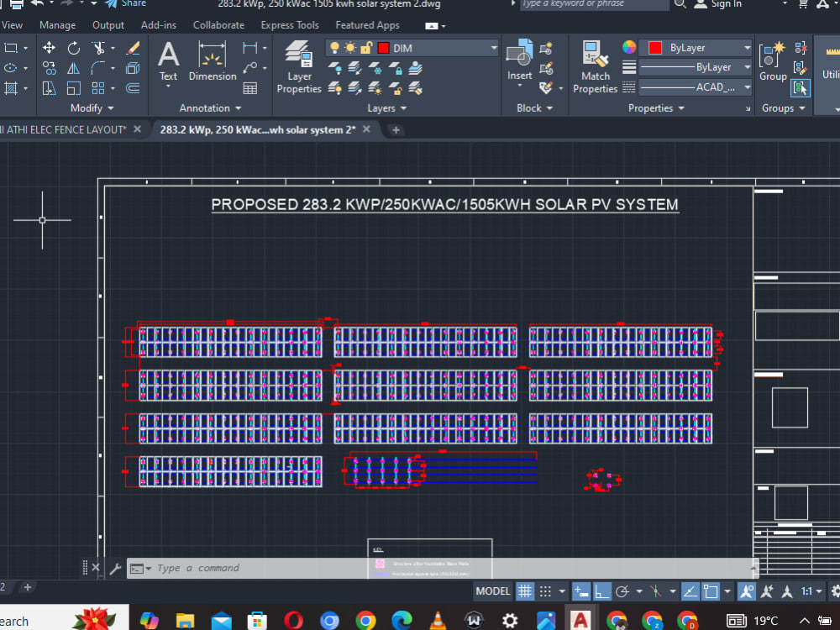The image size is (840, 630).
Task: Click the Dimension tool
Action: click(213, 60)
